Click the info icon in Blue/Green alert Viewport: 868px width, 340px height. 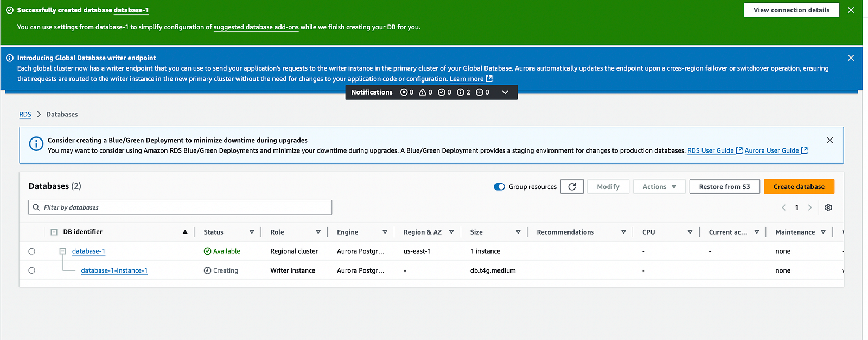(x=36, y=144)
